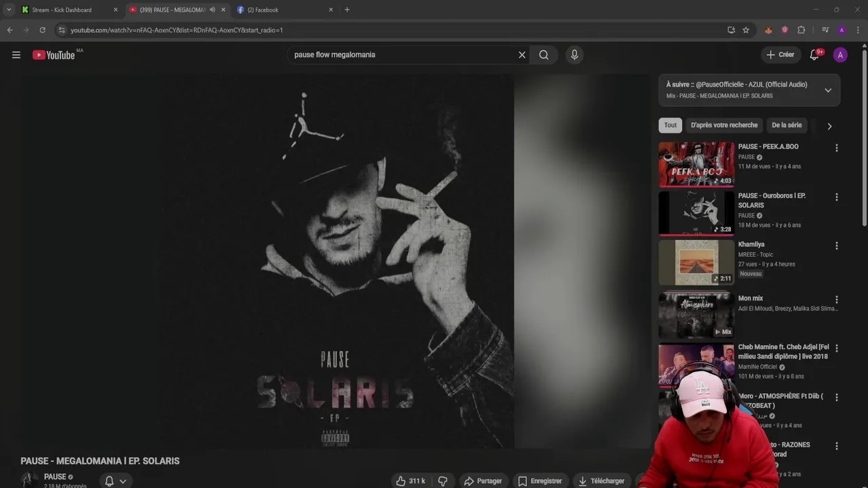Image resolution: width=868 pixels, height=488 pixels.
Task: Mute the PAUSE - MEGALOMANIA tab audio
Action: (212, 10)
